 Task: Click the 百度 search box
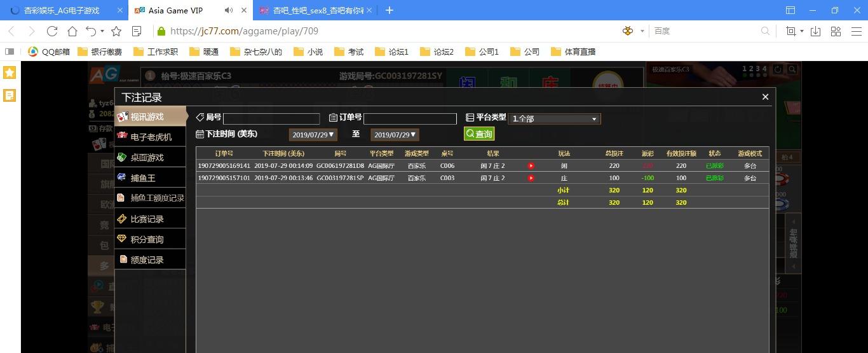coord(705,31)
